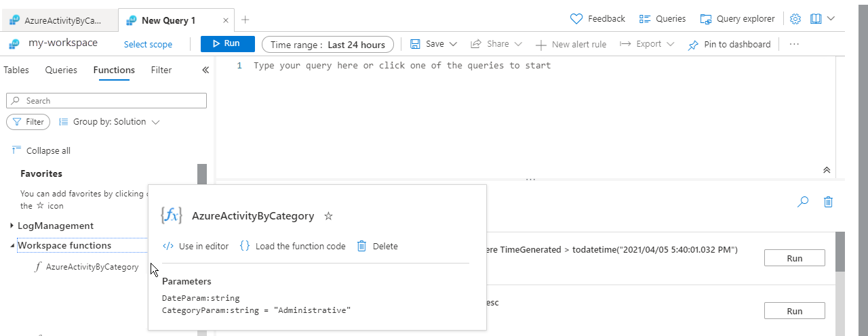
Task: Open the Group by: Solution dropdown
Action: (x=109, y=122)
